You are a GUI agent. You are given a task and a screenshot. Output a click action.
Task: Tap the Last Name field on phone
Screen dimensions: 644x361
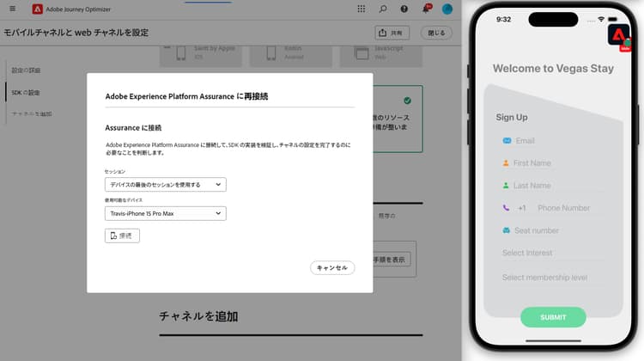pos(552,186)
